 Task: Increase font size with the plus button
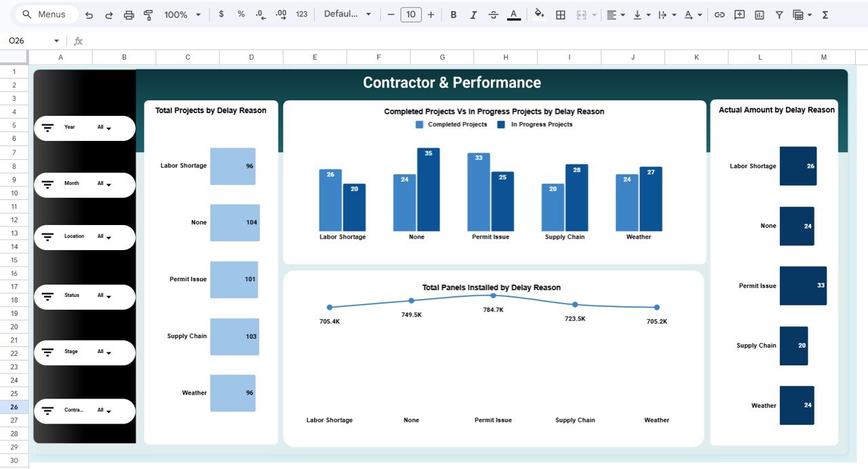coord(431,14)
